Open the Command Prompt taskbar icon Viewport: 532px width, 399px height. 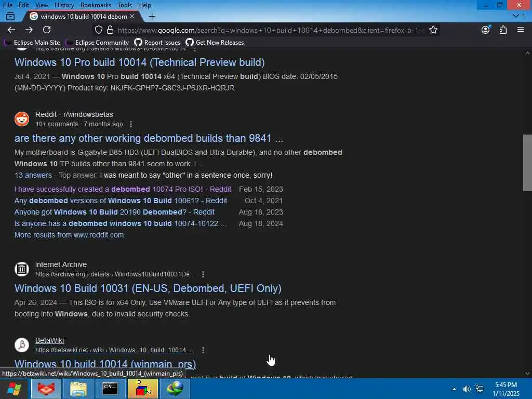point(110,389)
